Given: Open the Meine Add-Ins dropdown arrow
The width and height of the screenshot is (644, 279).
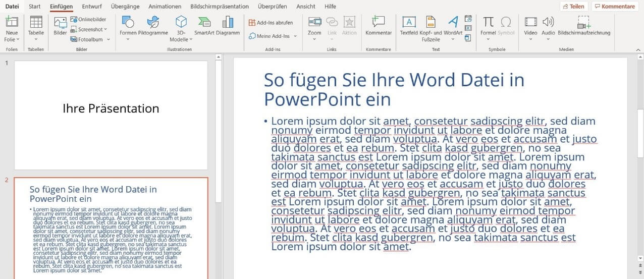Looking at the screenshot, I should 295,36.
